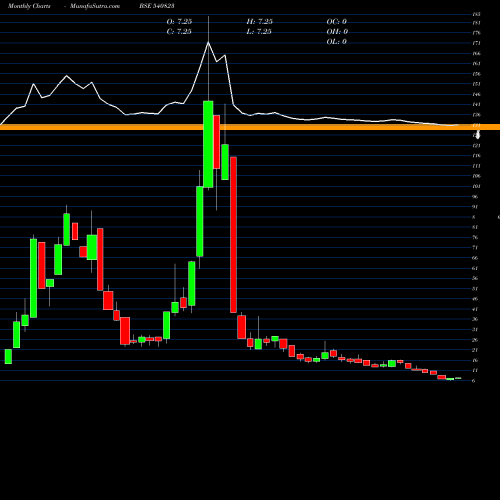The image size is (500, 500).
Task: Click the long red crash candle after the peak
Action: point(233,235)
